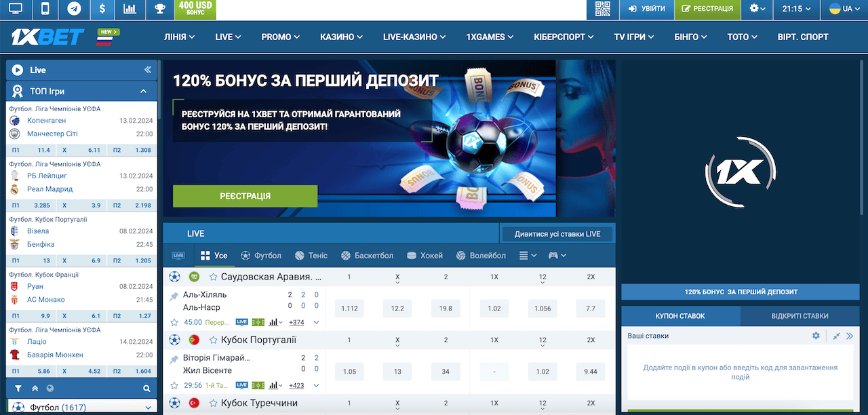Click LIVE broadcast icon in Al-Hilal match row

[x=242, y=322]
